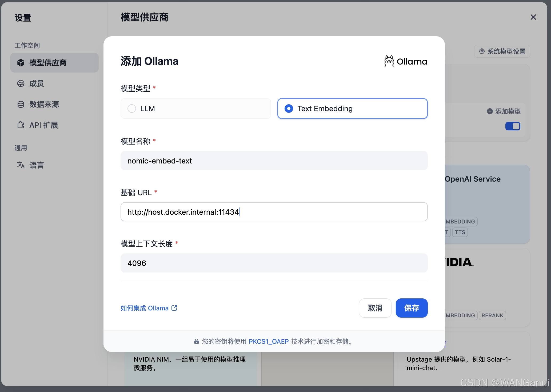Screen dimensions: 551x392
Task: Click the database icon beside 数据来源
Action: (x=21, y=104)
